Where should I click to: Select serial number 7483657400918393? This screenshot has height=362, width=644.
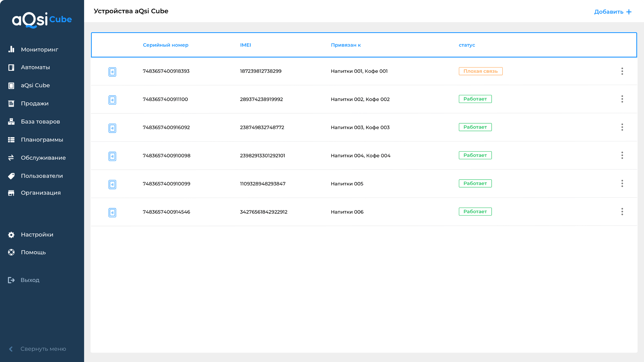pyautogui.click(x=166, y=71)
